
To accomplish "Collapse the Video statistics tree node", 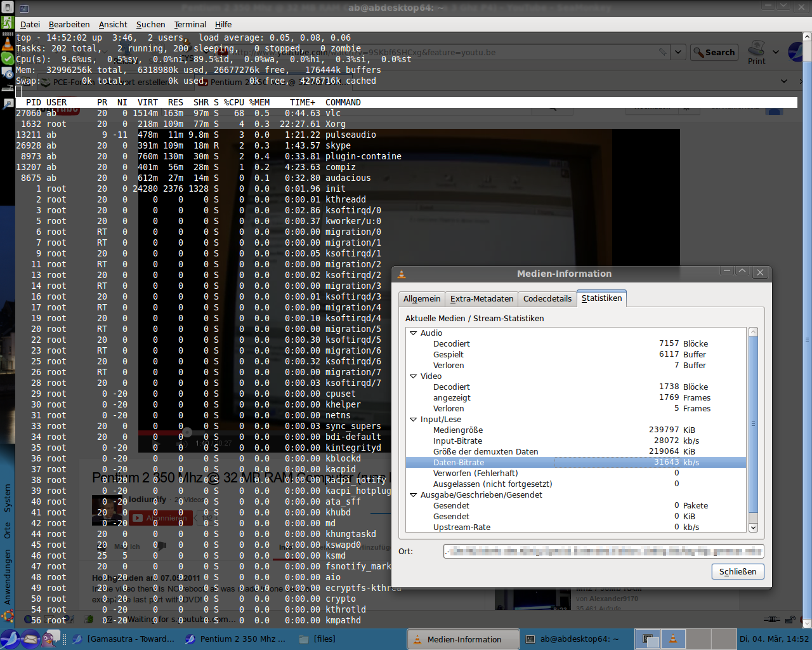I will [414, 376].
